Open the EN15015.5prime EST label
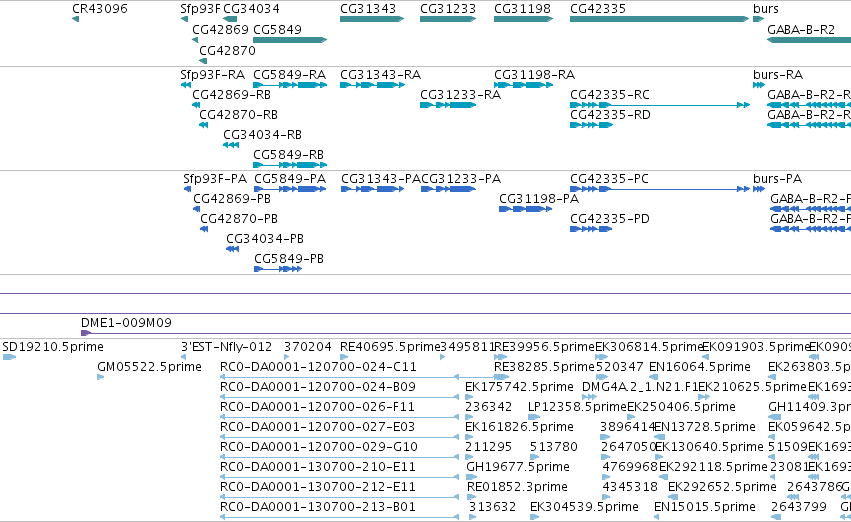The height and width of the screenshot is (522, 851). point(704,507)
